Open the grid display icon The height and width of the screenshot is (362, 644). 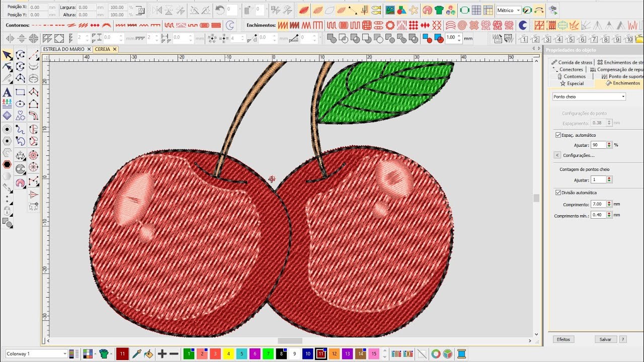[x=476, y=10]
